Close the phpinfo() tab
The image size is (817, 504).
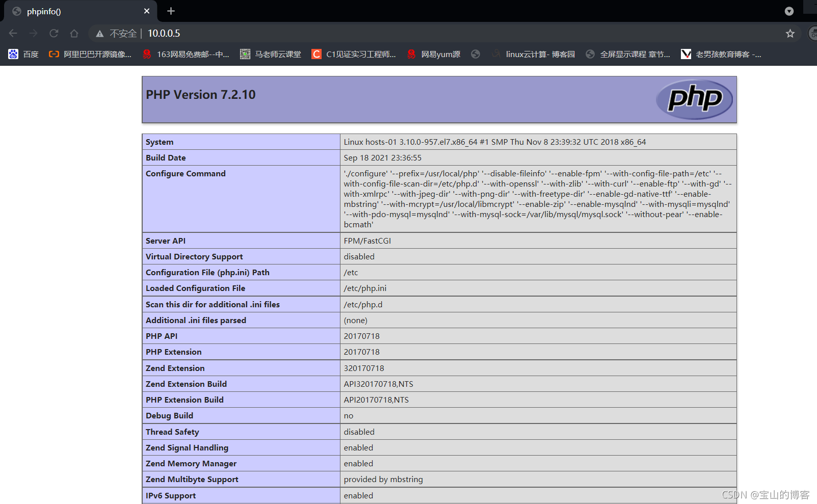tap(147, 11)
